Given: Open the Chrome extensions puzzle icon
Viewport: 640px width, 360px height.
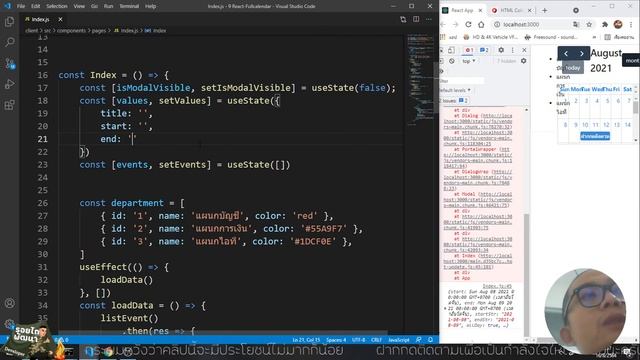Looking at the screenshot, I should 605,24.
